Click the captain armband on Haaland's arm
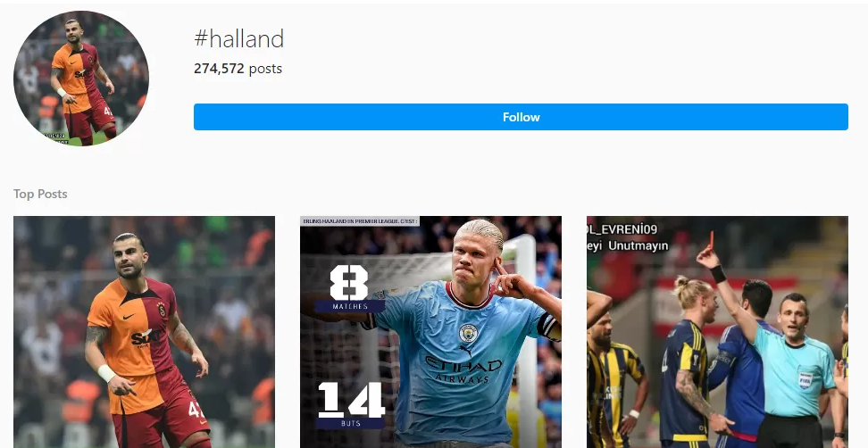Screen dimensions: 868x448 tap(548, 327)
